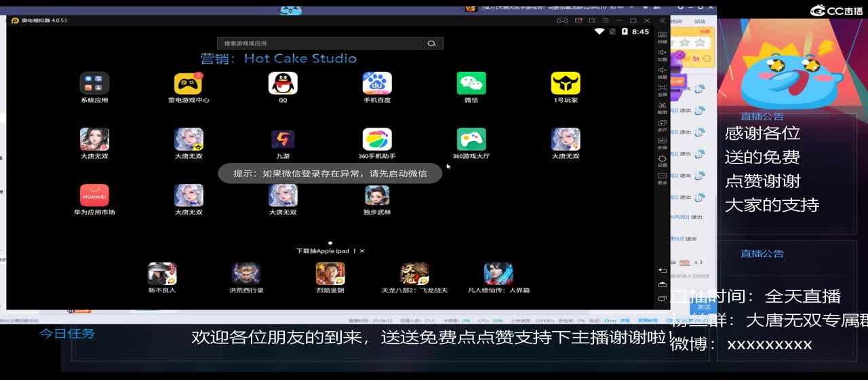This screenshot has height=380, width=868.
Task: Focus the 搜索游戏或应用 search field
Action: click(x=330, y=43)
